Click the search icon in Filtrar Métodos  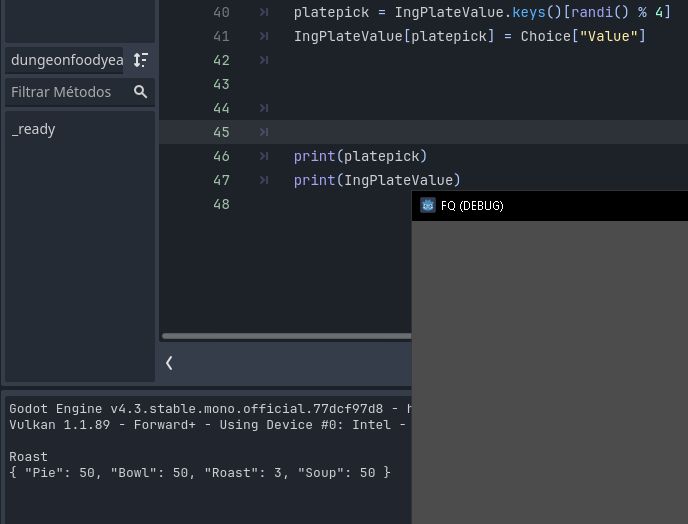(x=140, y=92)
